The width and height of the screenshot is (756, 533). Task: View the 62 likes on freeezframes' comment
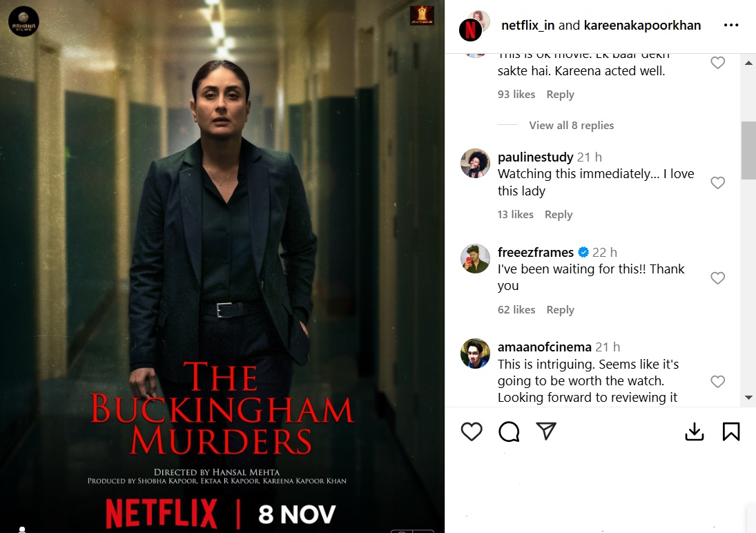(516, 310)
